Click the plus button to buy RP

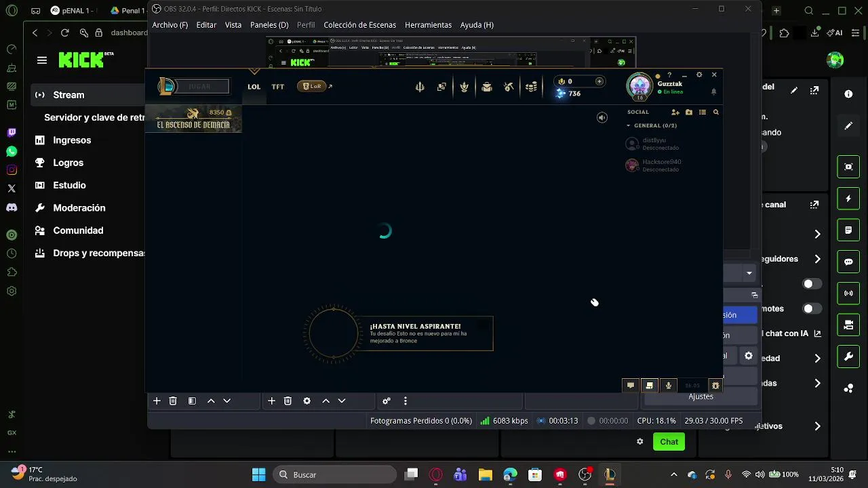pyautogui.click(x=599, y=81)
